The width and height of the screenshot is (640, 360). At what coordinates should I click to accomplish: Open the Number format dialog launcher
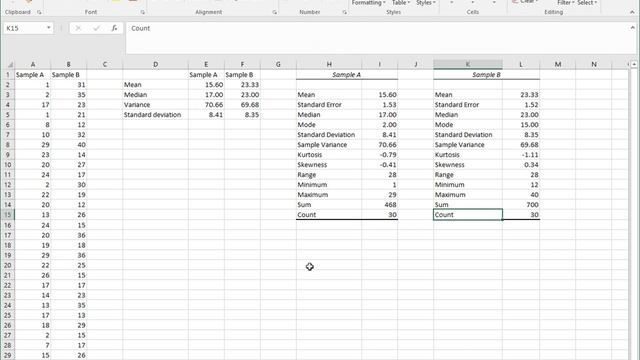[344, 13]
